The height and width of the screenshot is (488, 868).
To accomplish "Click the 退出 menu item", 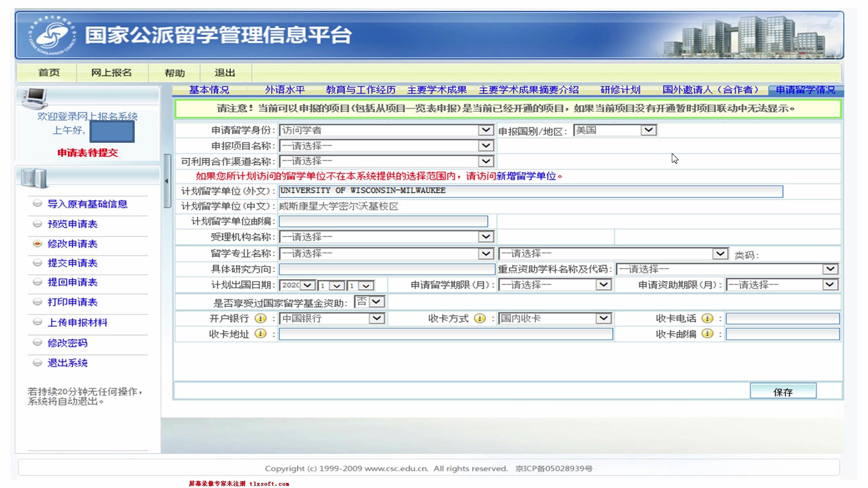I will pyautogui.click(x=225, y=72).
